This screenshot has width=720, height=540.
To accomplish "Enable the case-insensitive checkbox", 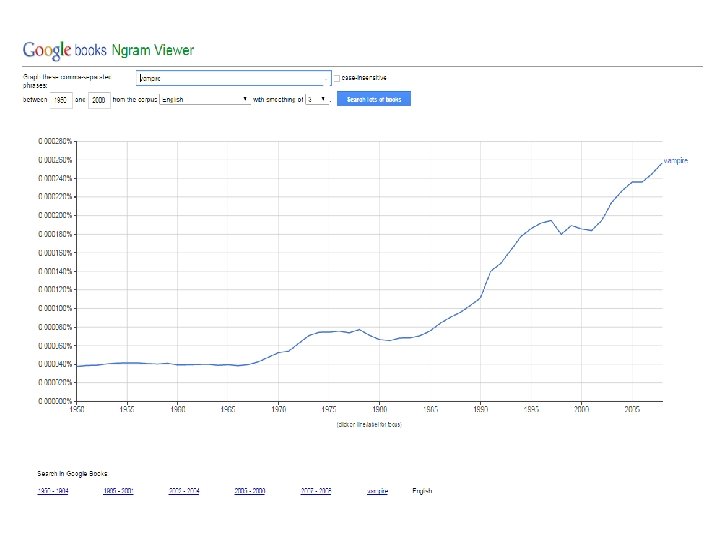I will (x=338, y=77).
